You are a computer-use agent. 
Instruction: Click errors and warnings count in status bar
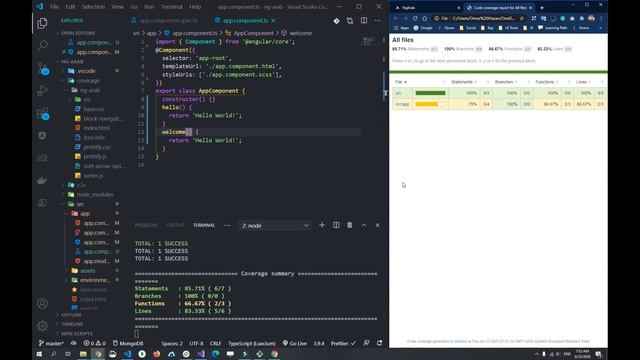[94, 343]
